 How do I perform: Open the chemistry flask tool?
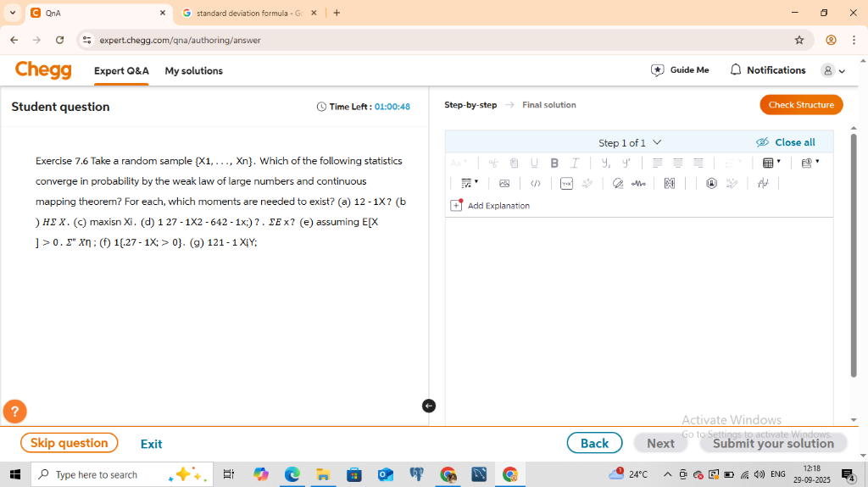point(711,183)
